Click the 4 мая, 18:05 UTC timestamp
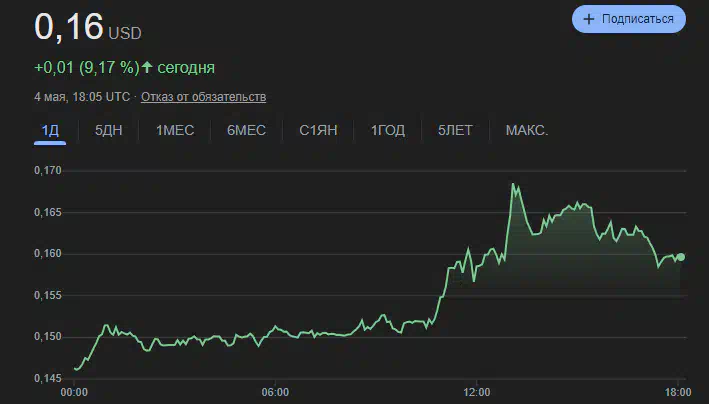 [82, 97]
